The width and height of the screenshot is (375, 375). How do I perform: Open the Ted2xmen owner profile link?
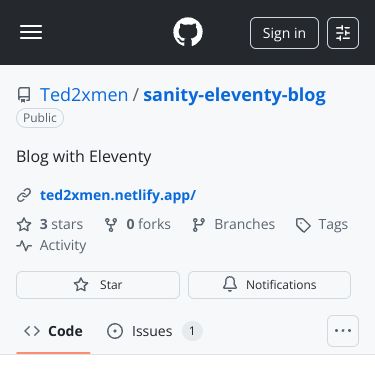84,95
